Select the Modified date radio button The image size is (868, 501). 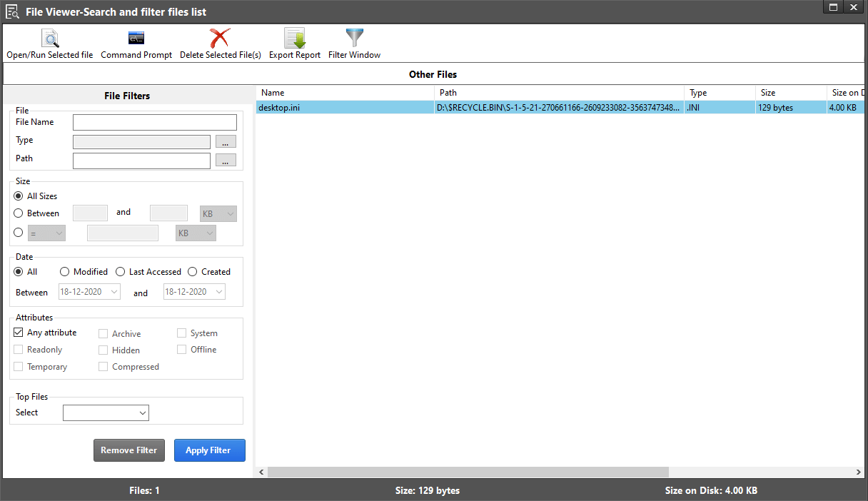[64, 271]
